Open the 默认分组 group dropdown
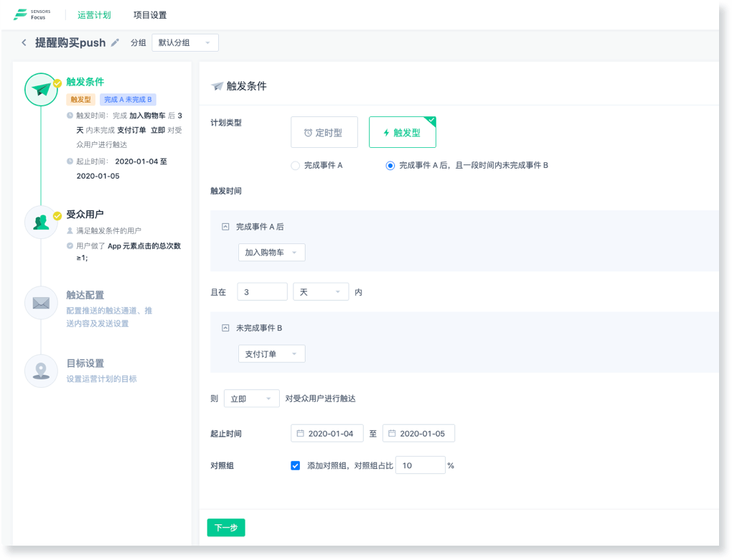Image resolution: width=732 pixels, height=560 pixels. tap(185, 43)
